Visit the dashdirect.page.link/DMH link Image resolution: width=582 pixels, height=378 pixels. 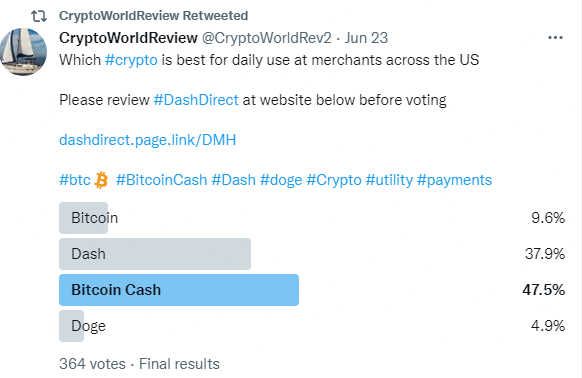coord(147,140)
